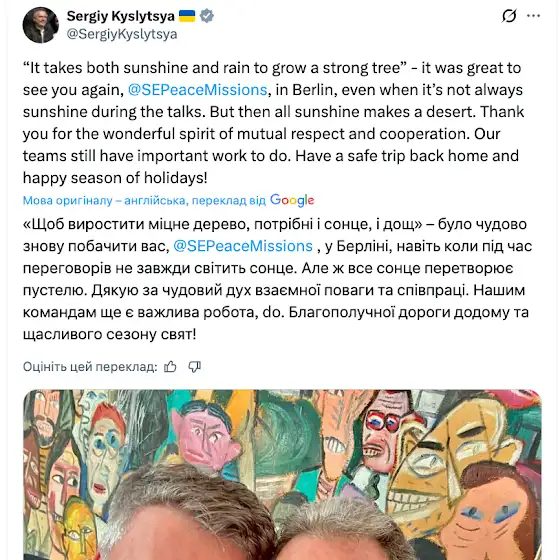
Task: Click the blue verified badge icon
Action: (x=207, y=16)
